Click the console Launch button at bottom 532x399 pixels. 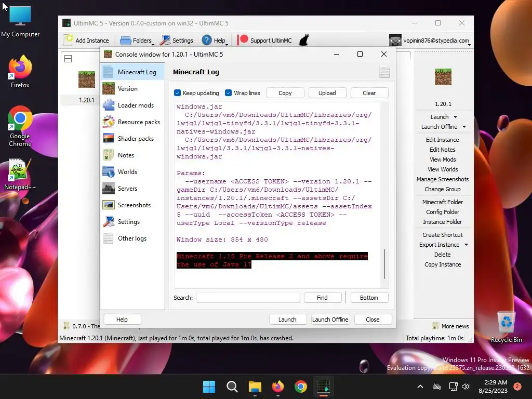click(x=288, y=320)
